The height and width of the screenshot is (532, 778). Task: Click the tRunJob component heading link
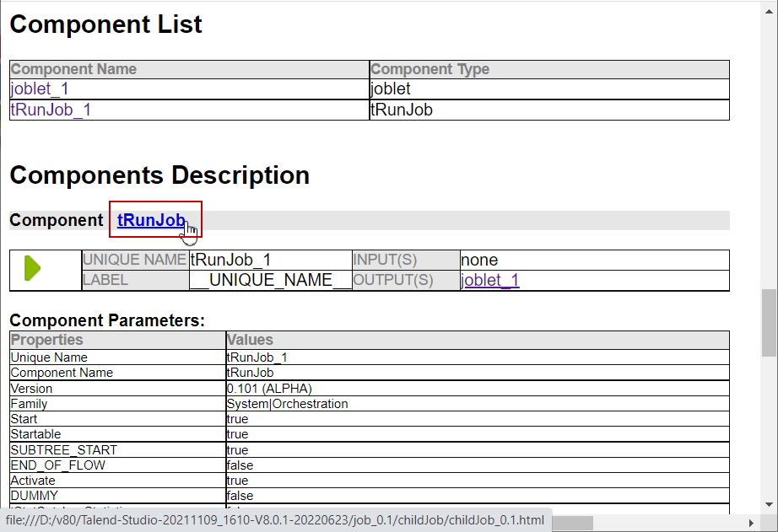(151, 220)
